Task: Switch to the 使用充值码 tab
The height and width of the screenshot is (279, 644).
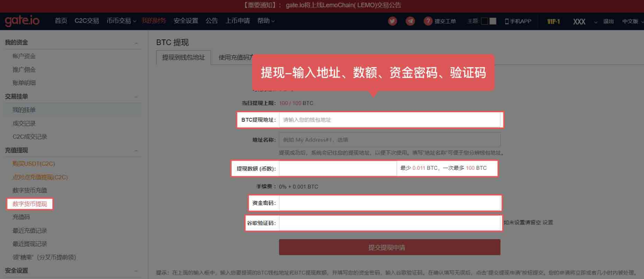Action: 236,57
